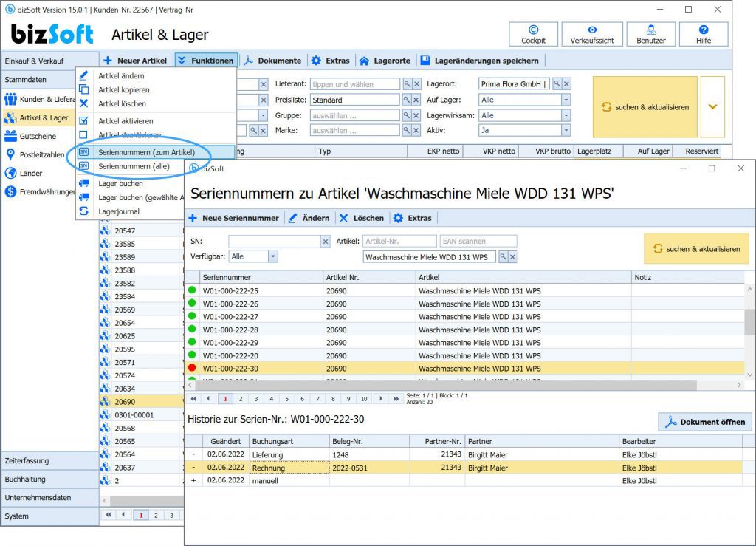
Task: Expand history row manuell plus
Action: 194,481
